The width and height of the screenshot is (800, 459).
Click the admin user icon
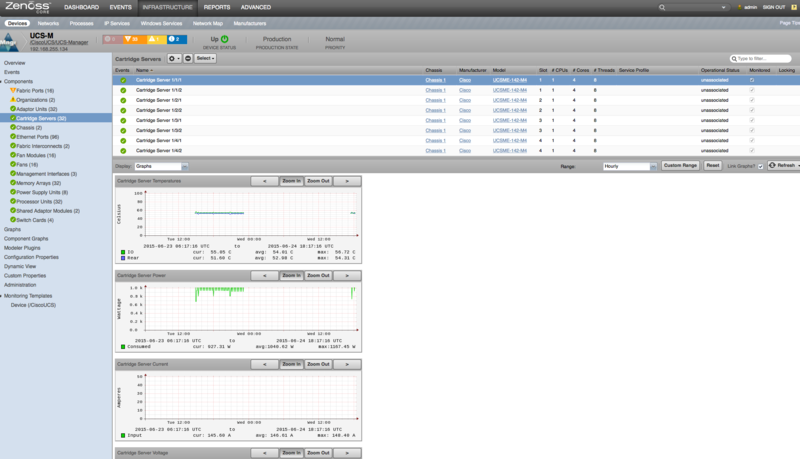[x=739, y=7]
